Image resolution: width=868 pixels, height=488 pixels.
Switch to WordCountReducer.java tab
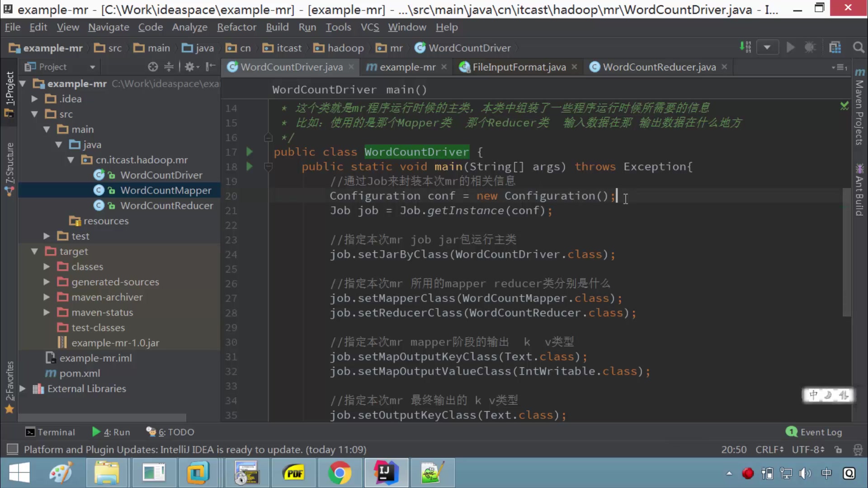(x=659, y=67)
